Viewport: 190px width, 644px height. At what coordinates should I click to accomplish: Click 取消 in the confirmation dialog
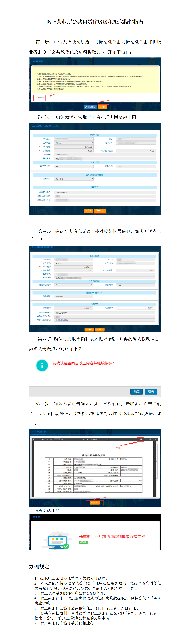151,391
